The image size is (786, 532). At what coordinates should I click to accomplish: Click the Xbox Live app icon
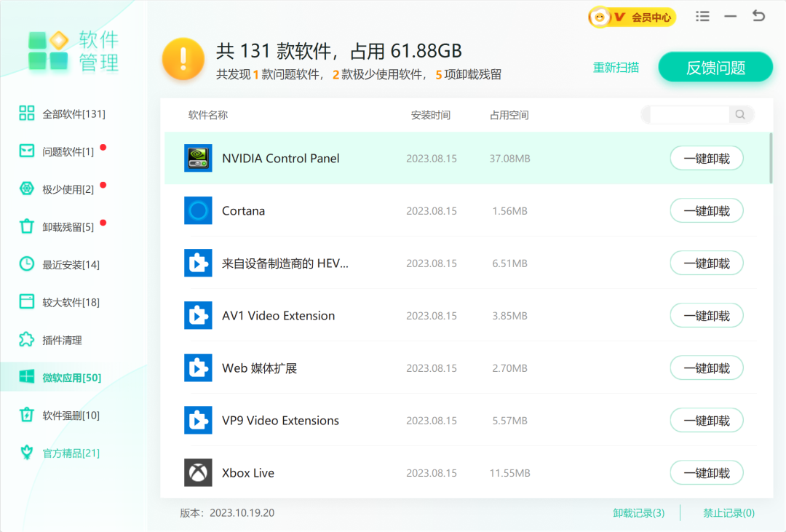click(x=198, y=472)
